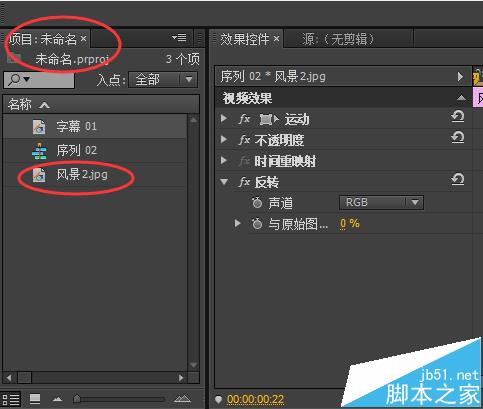Switch to the 效果控件 tab
483x409 pixels.
244,39
